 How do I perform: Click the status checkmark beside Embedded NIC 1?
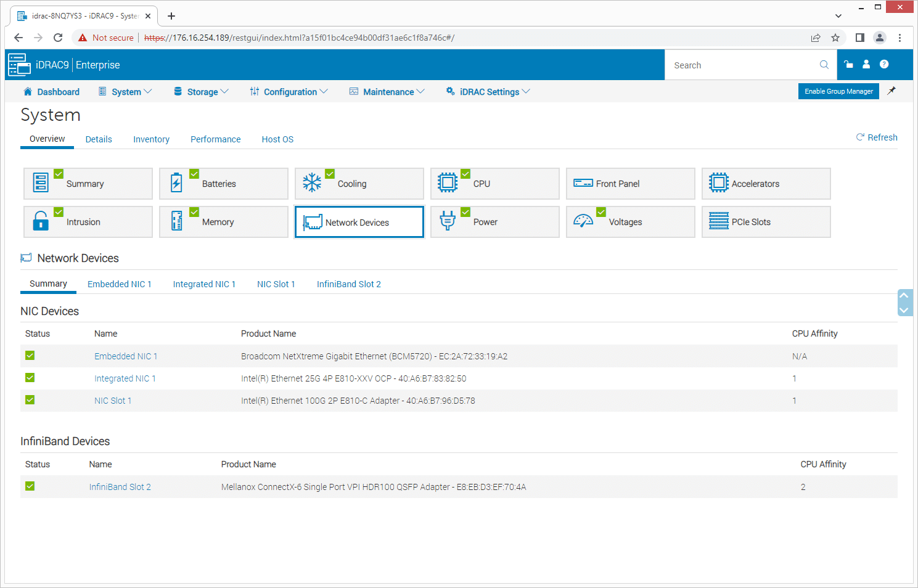[30, 356]
